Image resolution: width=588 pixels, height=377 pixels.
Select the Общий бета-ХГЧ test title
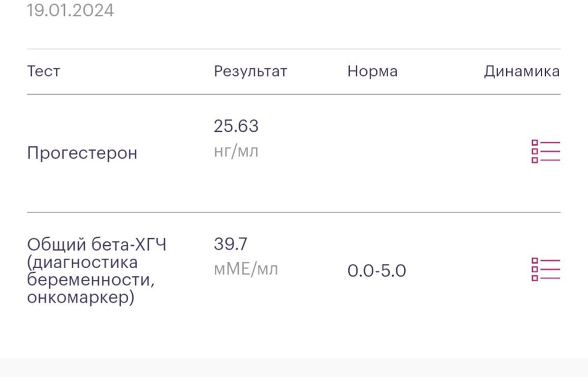[97, 245]
